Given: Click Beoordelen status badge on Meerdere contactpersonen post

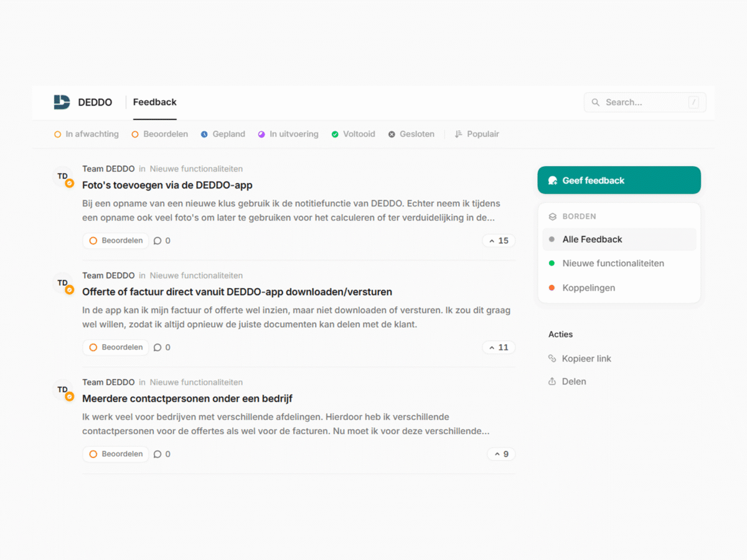Looking at the screenshot, I should point(116,454).
